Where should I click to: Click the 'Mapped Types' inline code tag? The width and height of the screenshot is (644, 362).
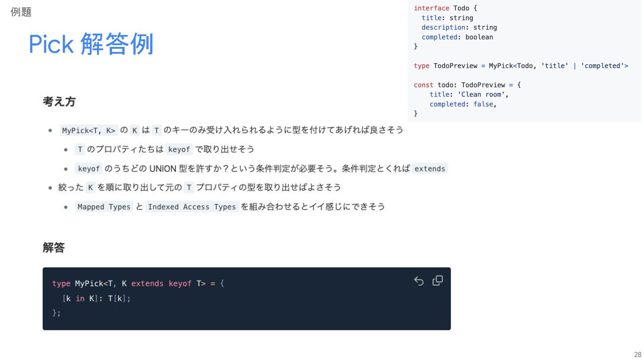(104, 207)
